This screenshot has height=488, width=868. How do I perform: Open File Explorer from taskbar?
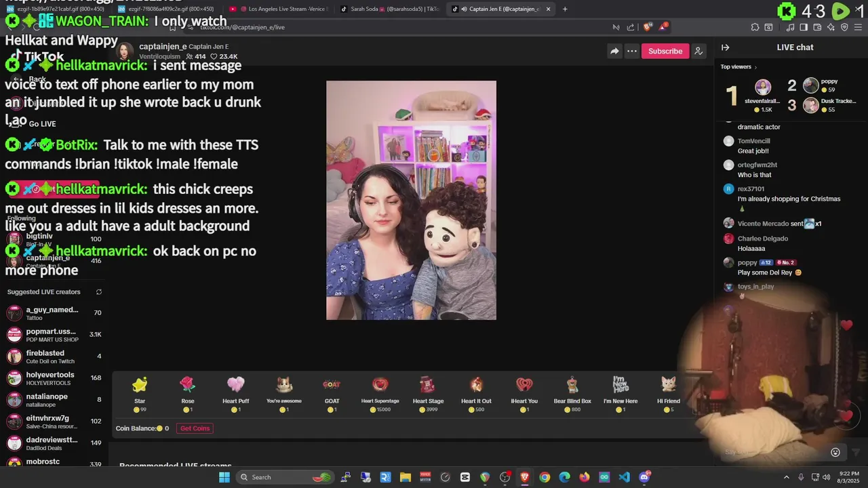tap(406, 477)
